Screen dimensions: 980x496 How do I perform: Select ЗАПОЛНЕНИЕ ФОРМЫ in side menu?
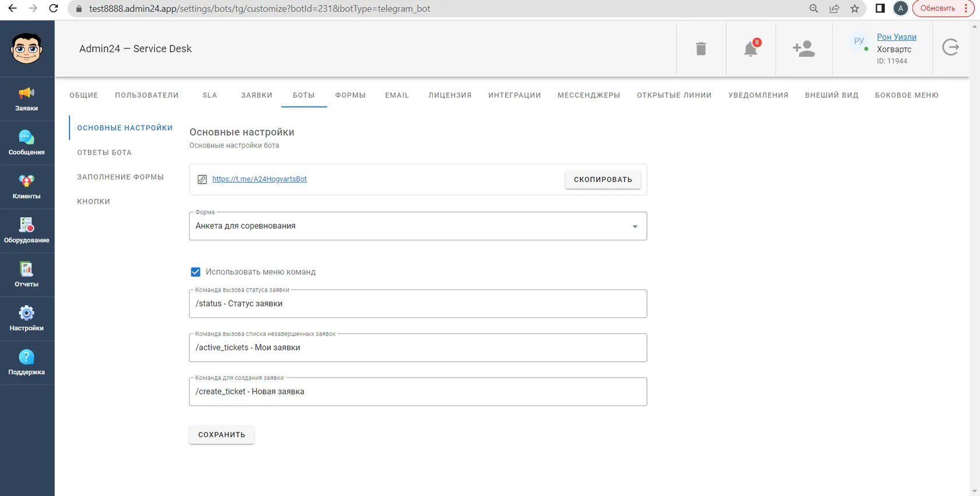120,177
